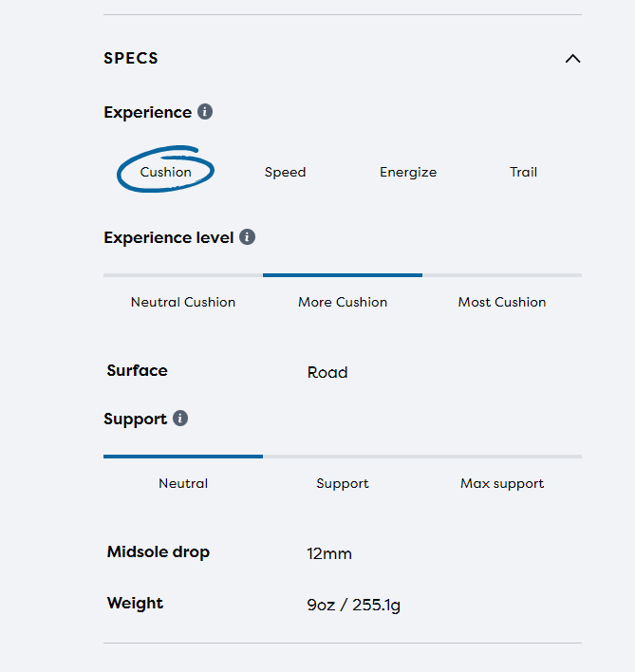The width and height of the screenshot is (635, 672).
Task: Choose the Speed experience option
Action: click(x=285, y=172)
